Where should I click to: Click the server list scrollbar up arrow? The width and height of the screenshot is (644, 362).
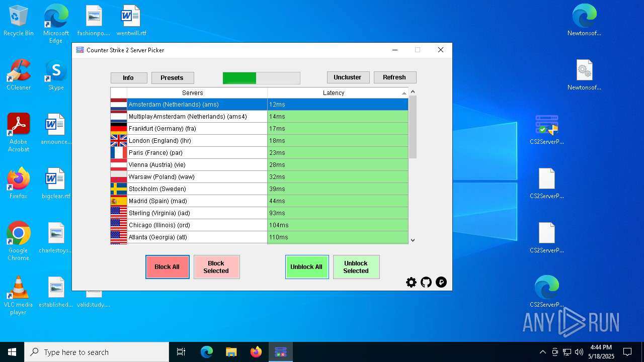coord(413,92)
